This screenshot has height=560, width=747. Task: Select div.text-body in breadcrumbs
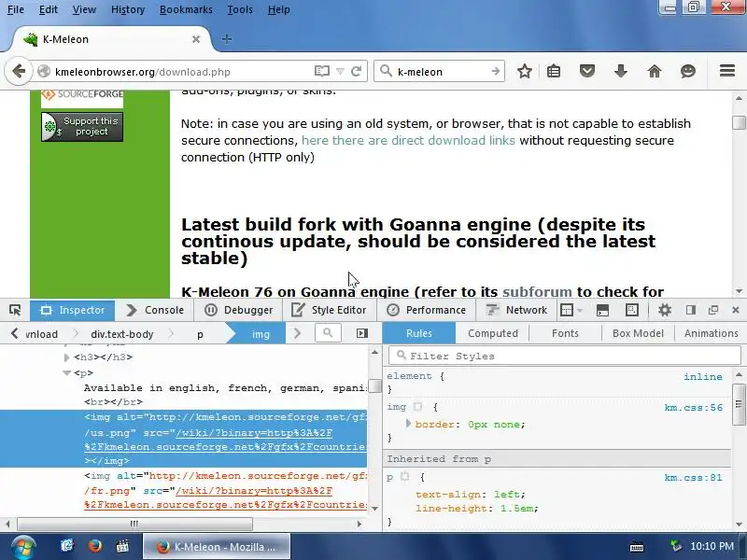pyautogui.click(x=122, y=334)
